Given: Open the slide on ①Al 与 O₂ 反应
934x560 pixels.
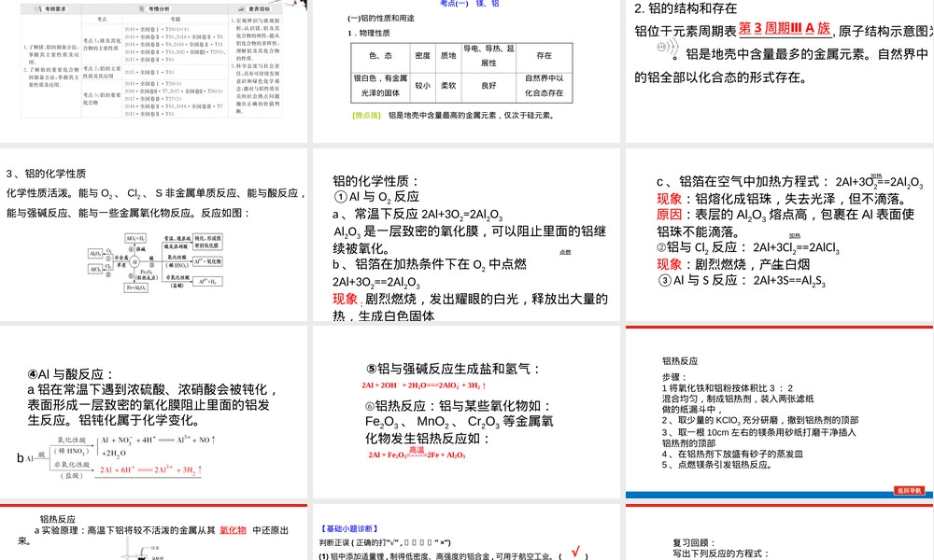Looking at the screenshot, I should (466, 234).
